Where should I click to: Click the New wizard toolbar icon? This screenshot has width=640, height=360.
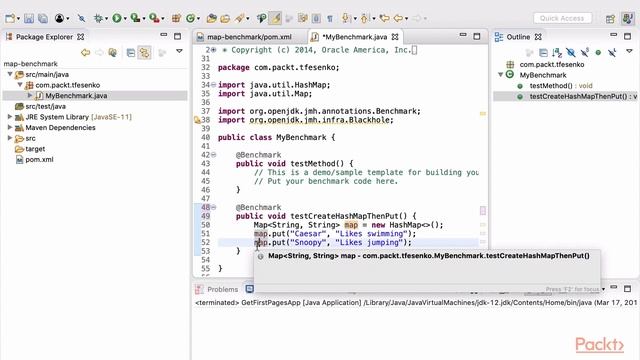point(10,18)
